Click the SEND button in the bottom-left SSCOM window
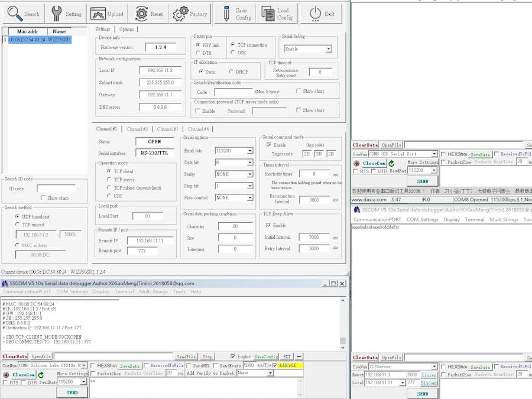Viewport: 532px width, 399px height. [x=72, y=392]
